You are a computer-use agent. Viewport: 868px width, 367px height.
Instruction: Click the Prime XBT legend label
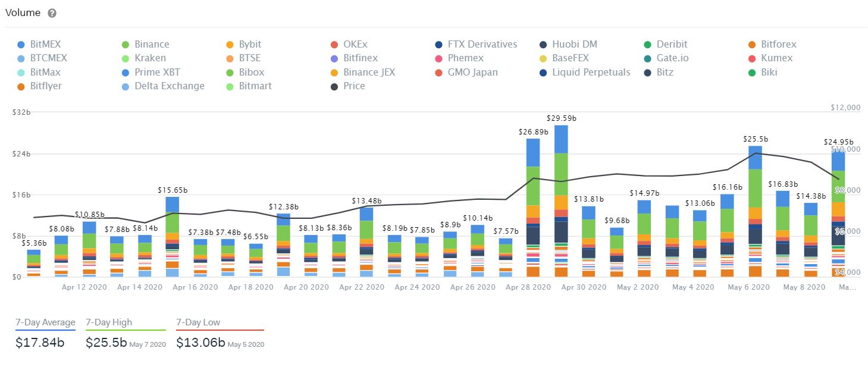158,73
